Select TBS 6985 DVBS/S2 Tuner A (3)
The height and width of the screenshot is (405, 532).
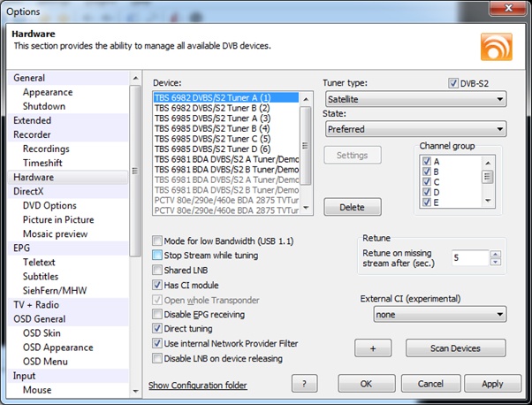click(226, 118)
